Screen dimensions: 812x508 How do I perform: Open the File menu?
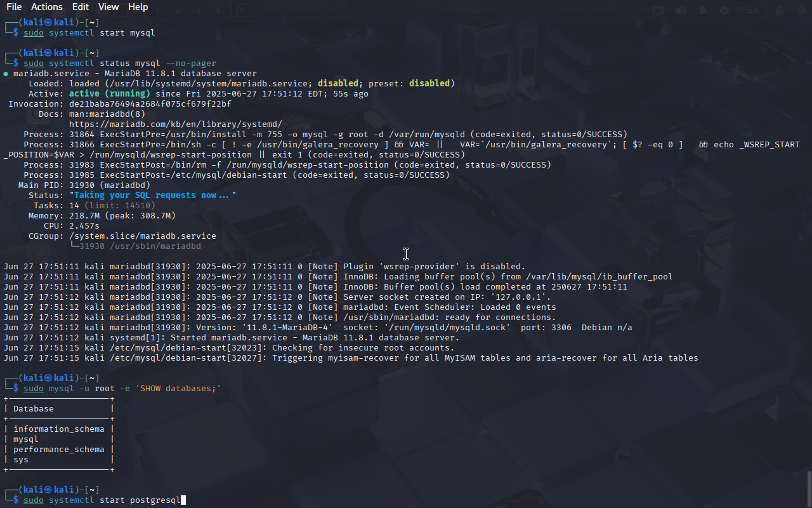pos(14,7)
